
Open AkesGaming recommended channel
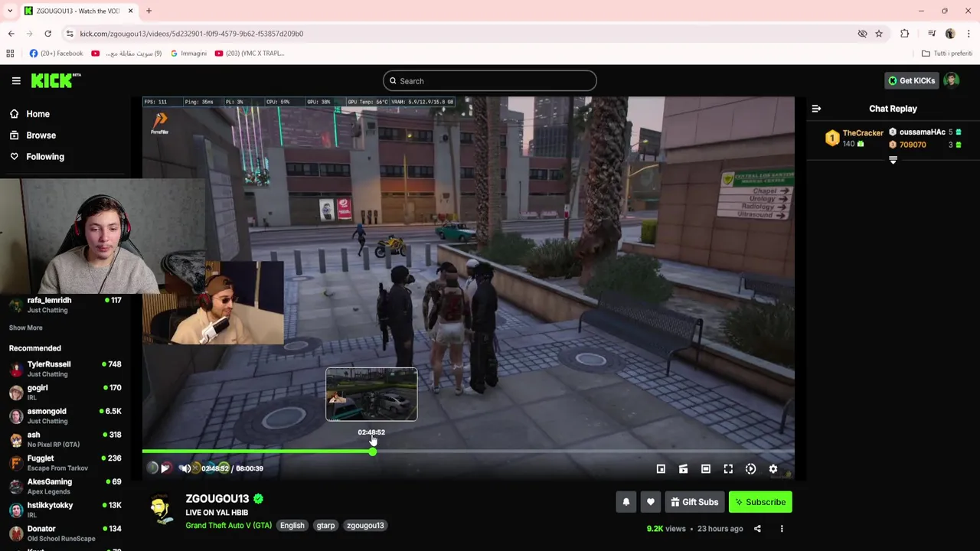tap(65, 486)
